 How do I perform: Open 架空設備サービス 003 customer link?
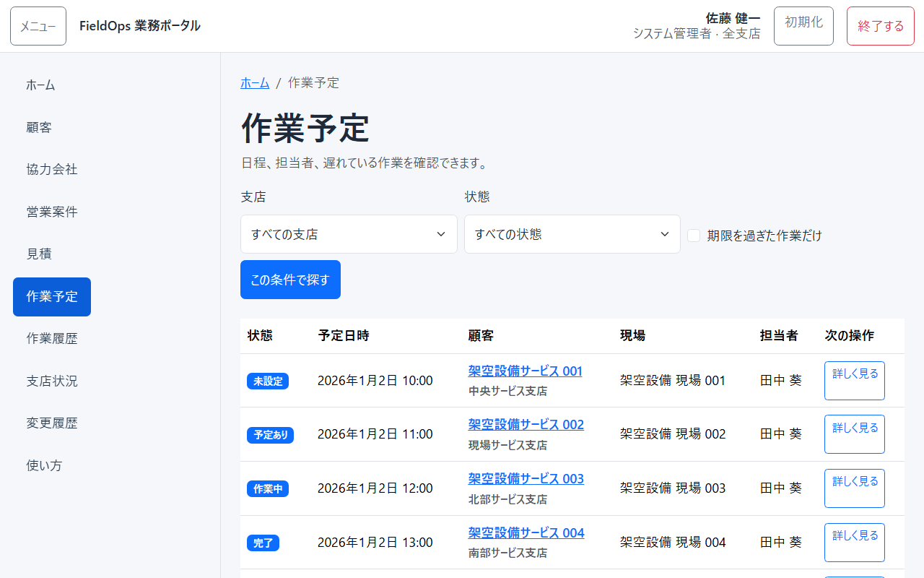(526, 478)
